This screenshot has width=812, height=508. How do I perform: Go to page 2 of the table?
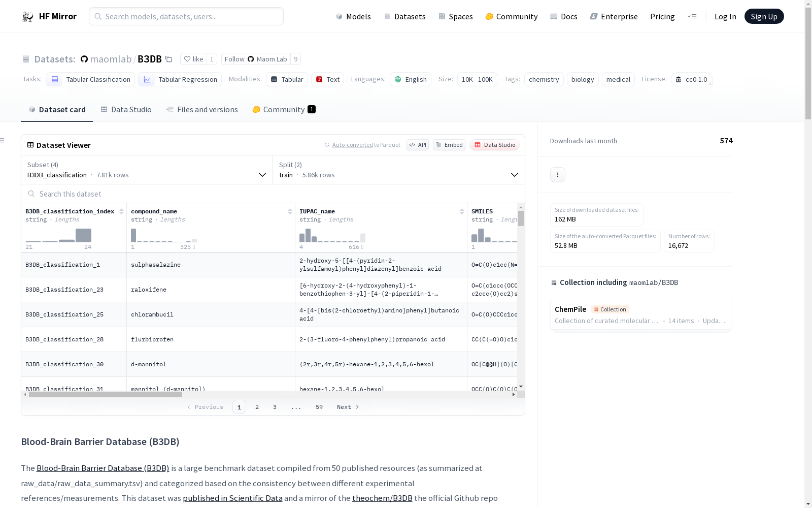(x=257, y=407)
